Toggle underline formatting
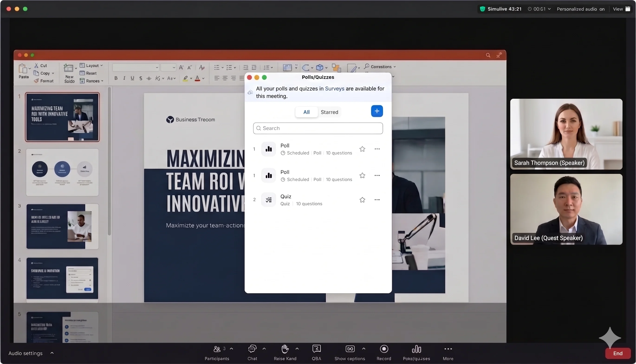Screen dimensions: 636x364 pyautogui.click(x=133, y=78)
